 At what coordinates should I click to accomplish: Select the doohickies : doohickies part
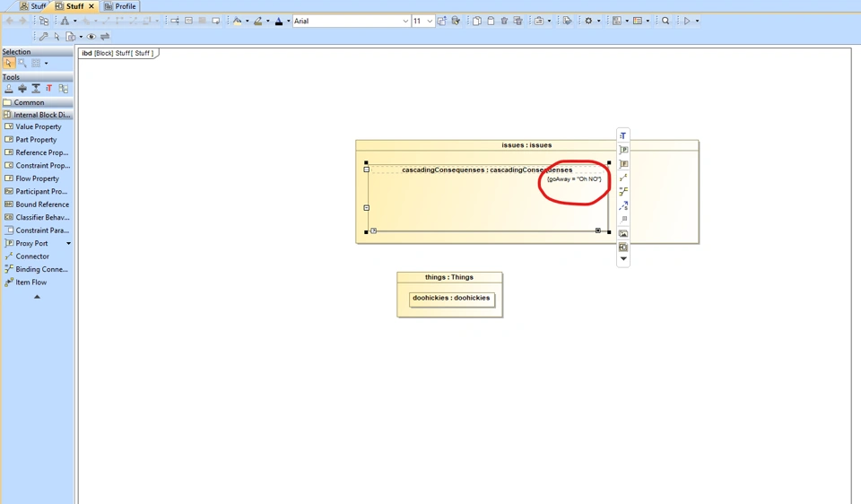451,300
